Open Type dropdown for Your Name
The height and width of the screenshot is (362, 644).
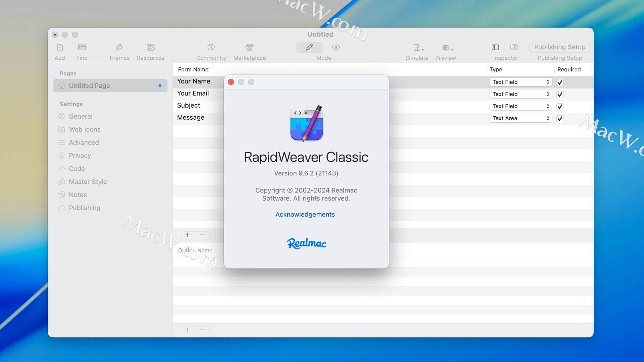point(520,82)
